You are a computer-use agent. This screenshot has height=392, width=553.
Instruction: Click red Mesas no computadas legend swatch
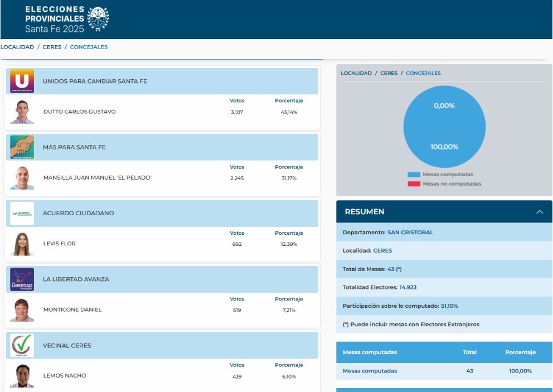[414, 183]
